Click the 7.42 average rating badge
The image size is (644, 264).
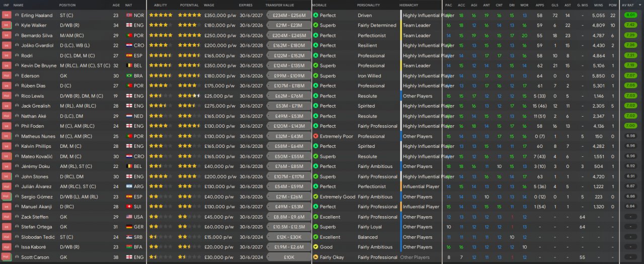630,25
